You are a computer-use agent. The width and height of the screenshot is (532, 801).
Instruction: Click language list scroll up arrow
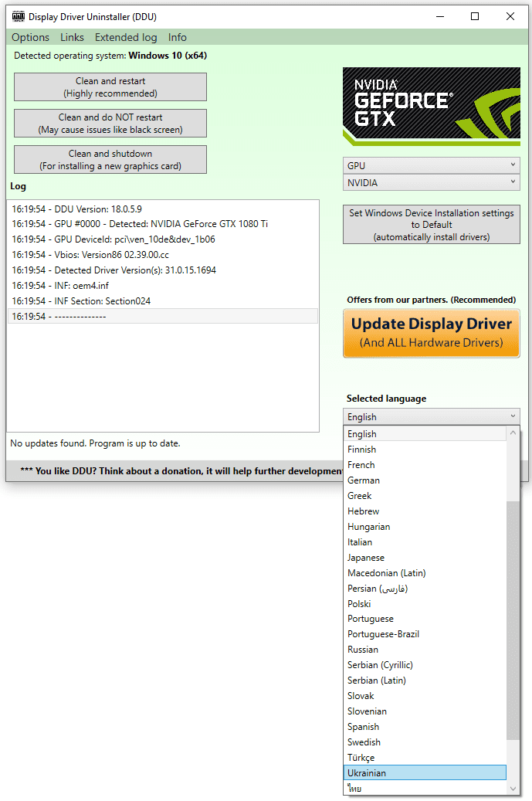[513, 433]
